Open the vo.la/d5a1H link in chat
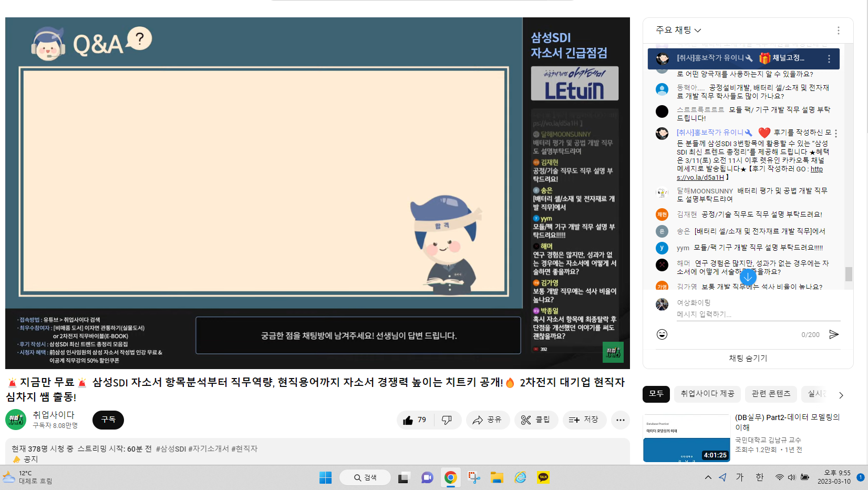The image size is (868, 490). [x=750, y=173]
